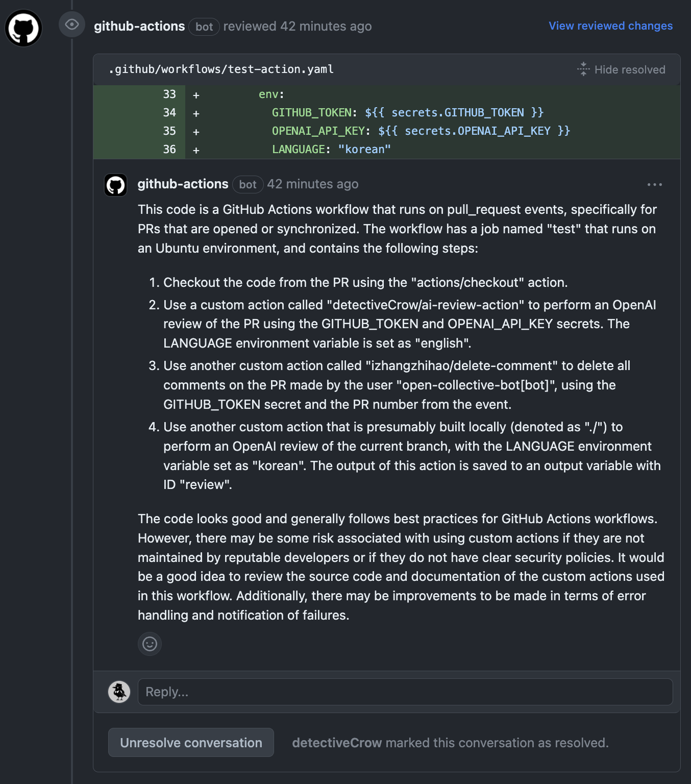Select diff line number 35
The width and height of the screenshot is (691, 784).
(x=169, y=131)
